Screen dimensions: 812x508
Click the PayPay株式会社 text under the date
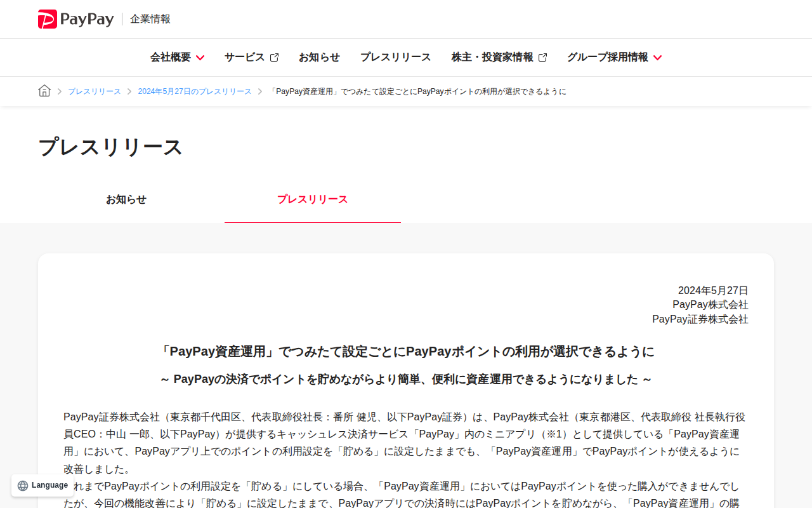point(710,305)
